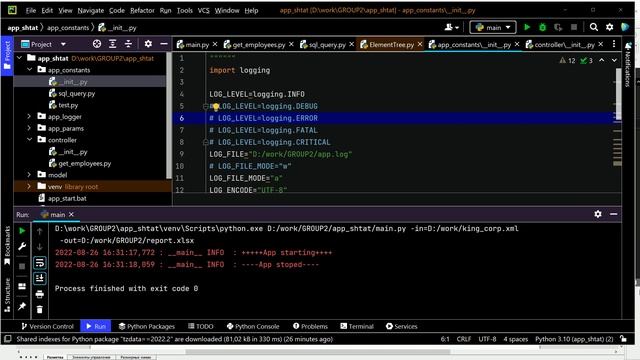Click the Up stack trace arrow in Run panel

pos(40,231)
